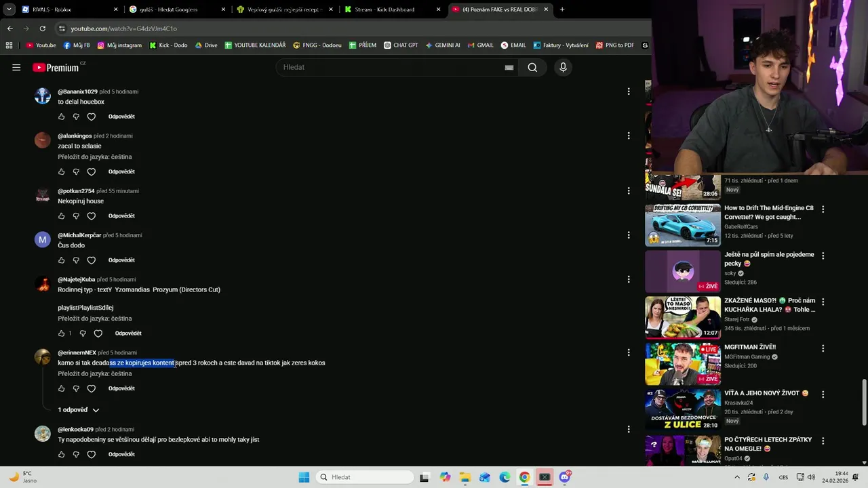Click the youtube.com address bar URL
Viewport: 868px width, 488px height.
(124, 28)
